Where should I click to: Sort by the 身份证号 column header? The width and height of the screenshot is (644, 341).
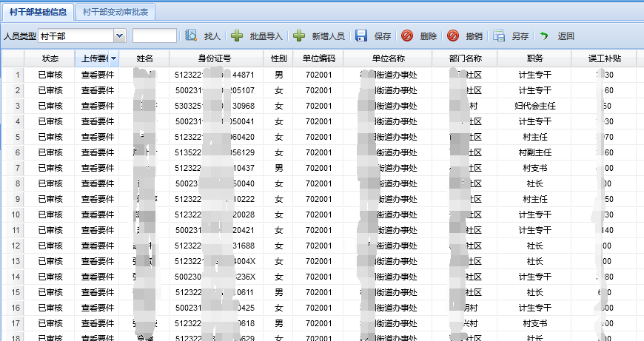click(215, 58)
